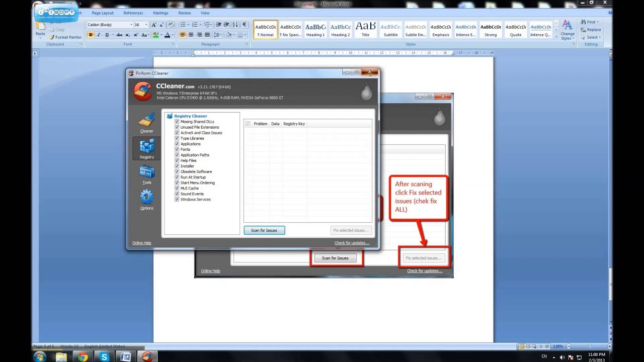Open Change Styles in the ribbon

(x=568, y=30)
